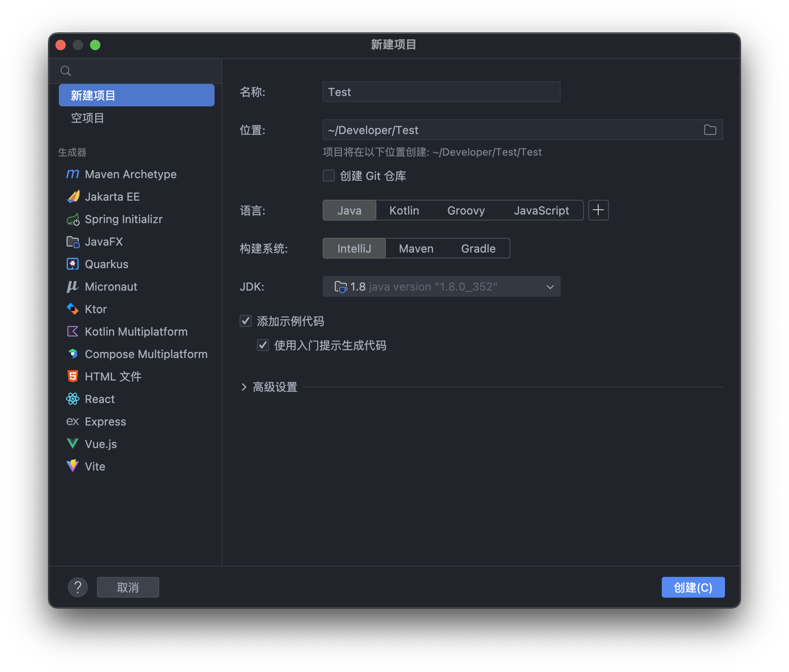The width and height of the screenshot is (789, 672).
Task: Click the plus icon to add language
Action: click(598, 211)
